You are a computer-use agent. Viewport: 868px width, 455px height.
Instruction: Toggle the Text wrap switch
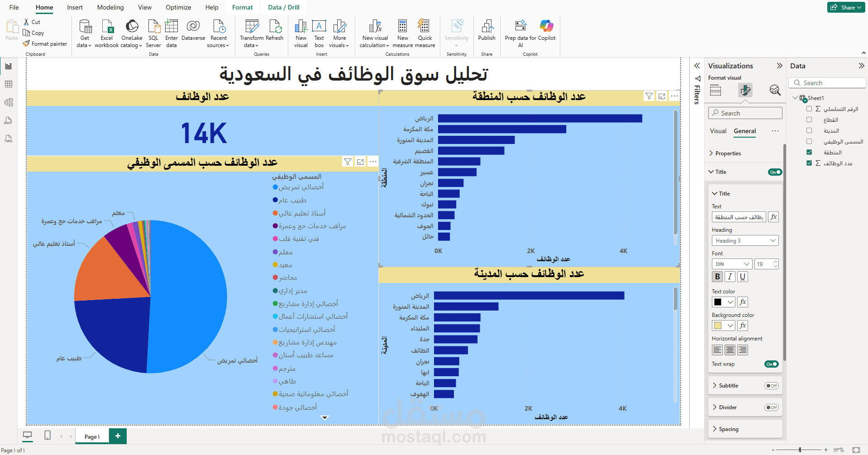pos(771,364)
